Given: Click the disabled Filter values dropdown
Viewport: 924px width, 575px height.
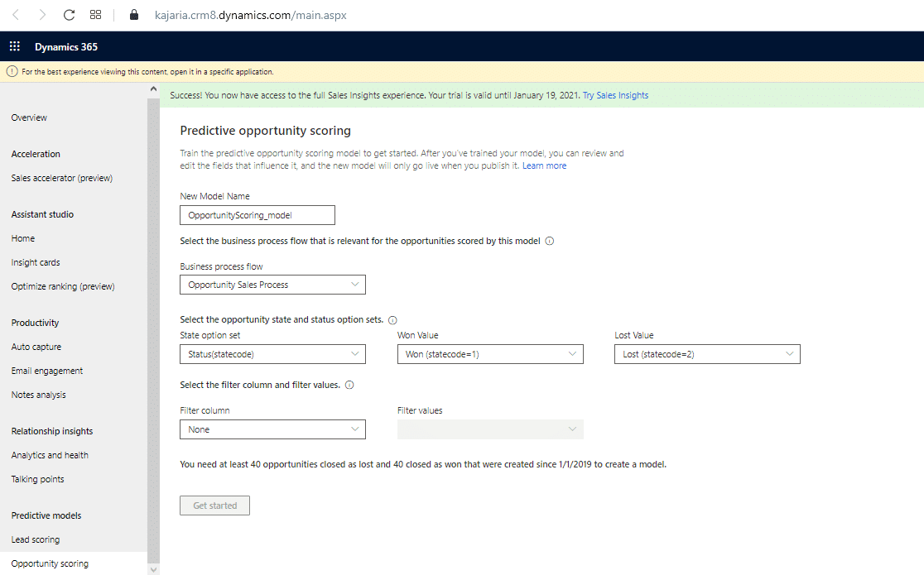Looking at the screenshot, I should [x=490, y=429].
